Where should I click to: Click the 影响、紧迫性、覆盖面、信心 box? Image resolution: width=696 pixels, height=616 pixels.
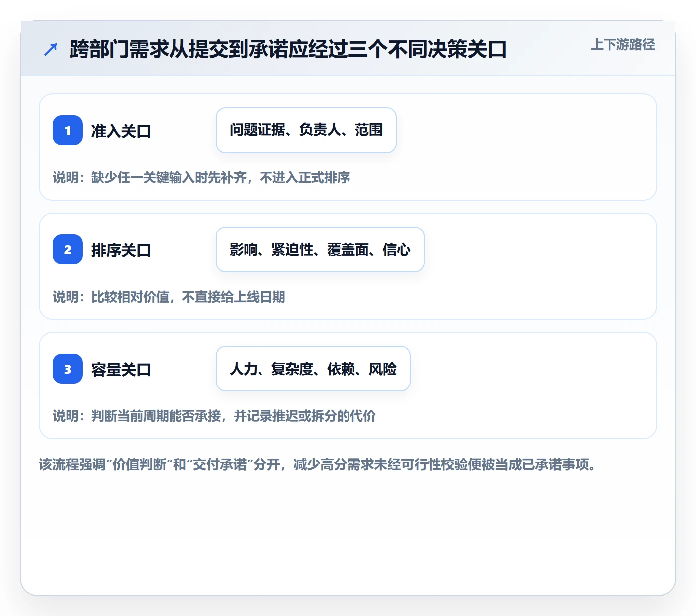point(320,249)
